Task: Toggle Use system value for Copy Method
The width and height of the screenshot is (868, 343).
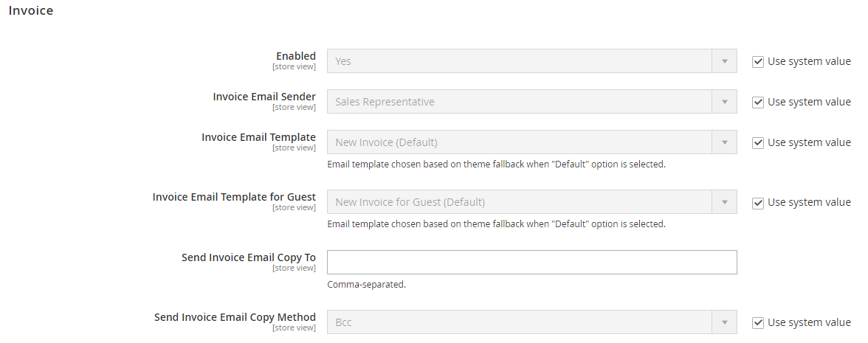Action: [758, 322]
